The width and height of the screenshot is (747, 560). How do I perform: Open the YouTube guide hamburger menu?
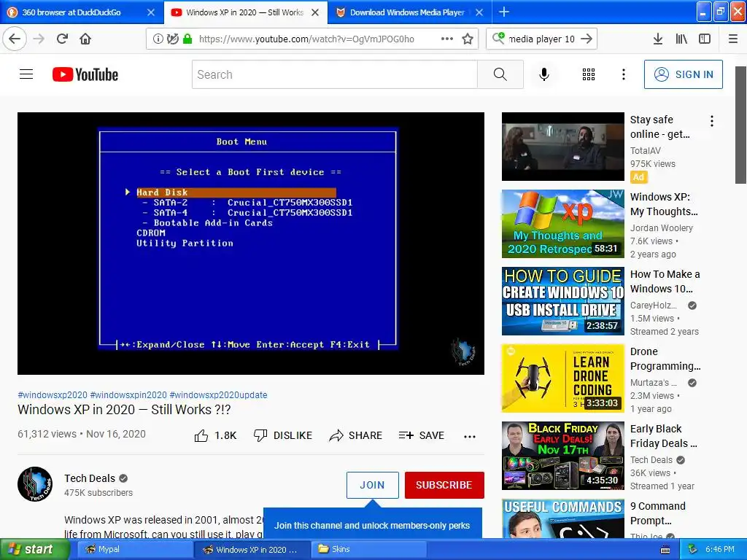coord(26,74)
